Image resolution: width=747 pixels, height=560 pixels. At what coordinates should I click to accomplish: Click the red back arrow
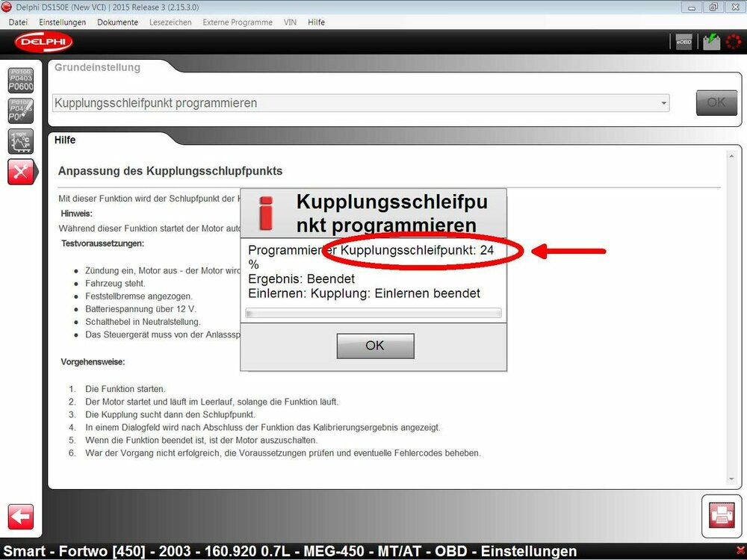coord(20,517)
